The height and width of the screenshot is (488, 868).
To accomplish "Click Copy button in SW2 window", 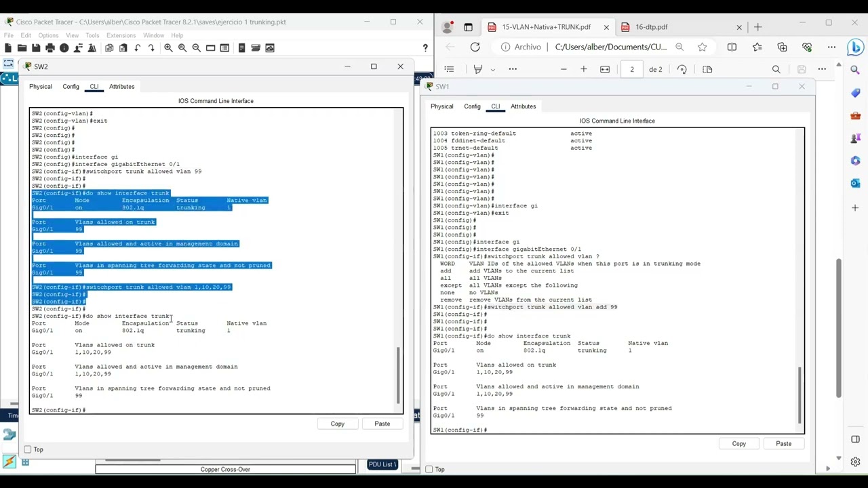I will (338, 424).
